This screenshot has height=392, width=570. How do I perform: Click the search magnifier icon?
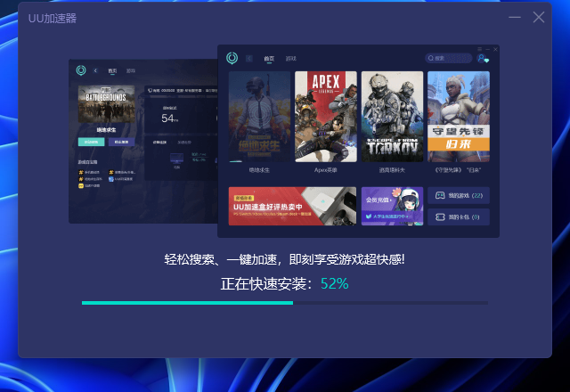point(431,59)
